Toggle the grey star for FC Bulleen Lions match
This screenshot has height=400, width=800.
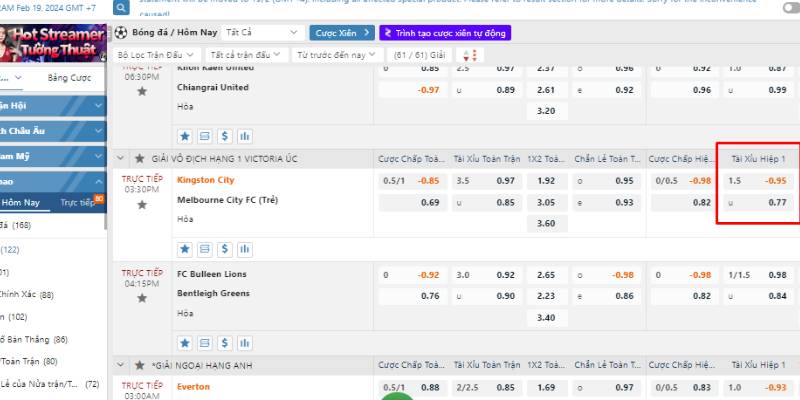(x=142, y=298)
